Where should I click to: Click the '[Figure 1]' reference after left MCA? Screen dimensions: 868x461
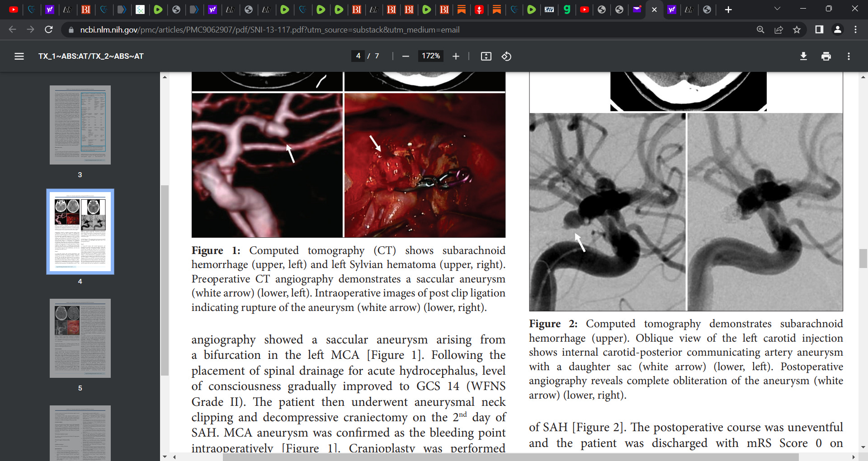pyautogui.click(x=395, y=355)
